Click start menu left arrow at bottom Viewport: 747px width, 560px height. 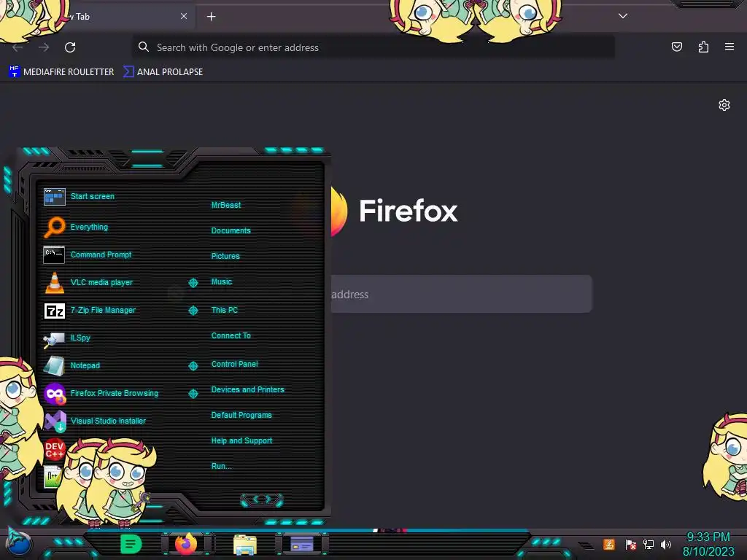(255, 499)
